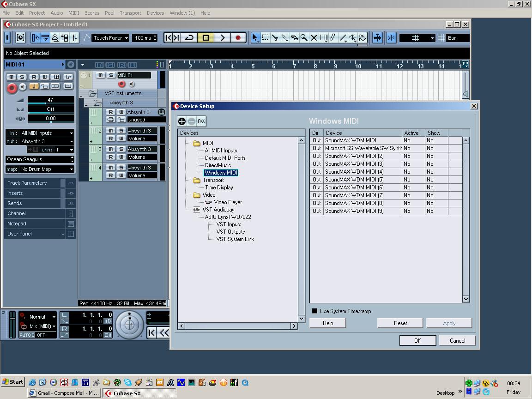This screenshot has height=399, width=532.
Task: Select the Split scissors tool
Action: (x=275, y=38)
